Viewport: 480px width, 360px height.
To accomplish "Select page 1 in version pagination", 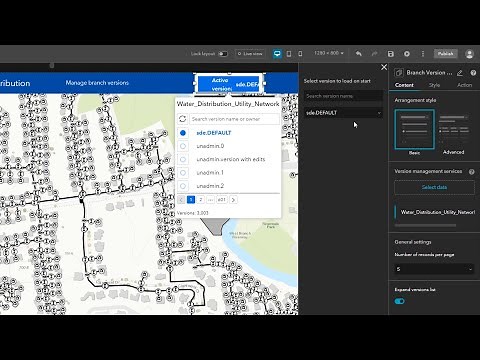I will [x=191, y=200].
